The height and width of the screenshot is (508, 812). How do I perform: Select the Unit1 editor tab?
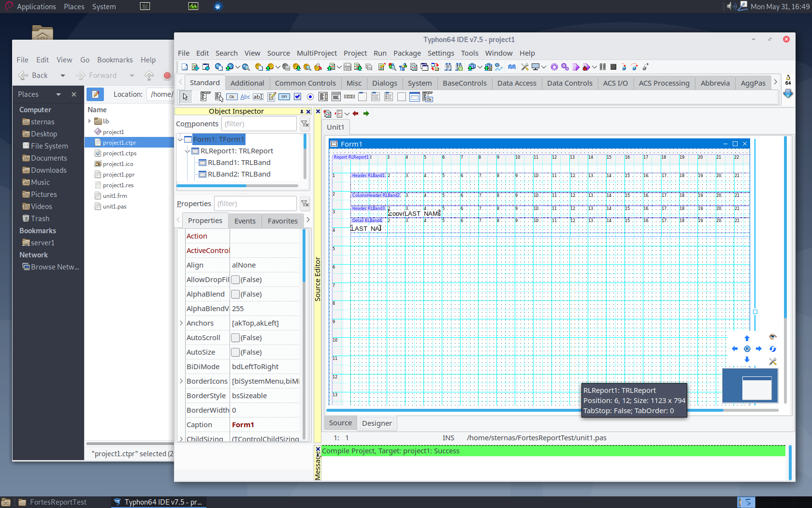335,127
